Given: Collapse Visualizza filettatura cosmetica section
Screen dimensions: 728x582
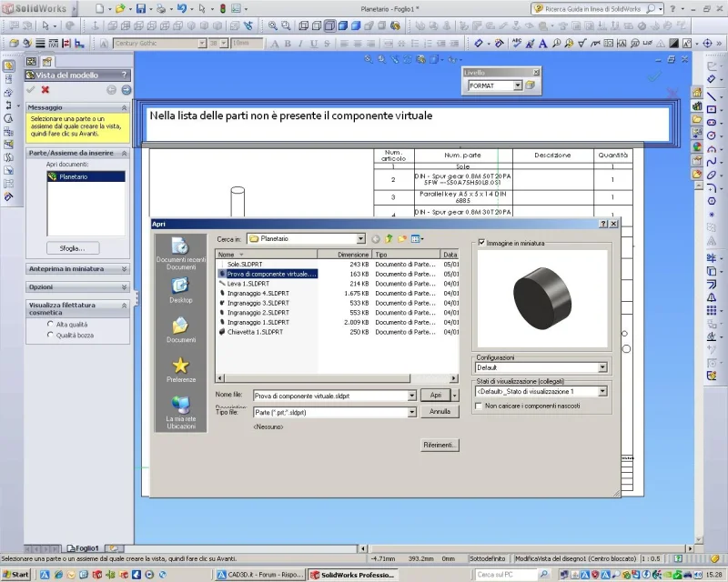Looking at the screenshot, I should 124,306.
